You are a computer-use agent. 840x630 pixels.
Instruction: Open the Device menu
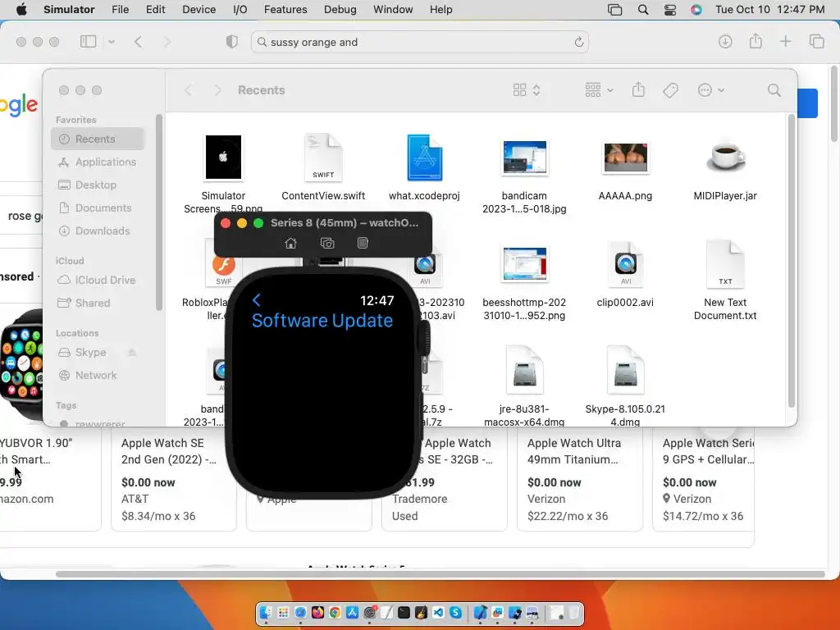(199, 10)
